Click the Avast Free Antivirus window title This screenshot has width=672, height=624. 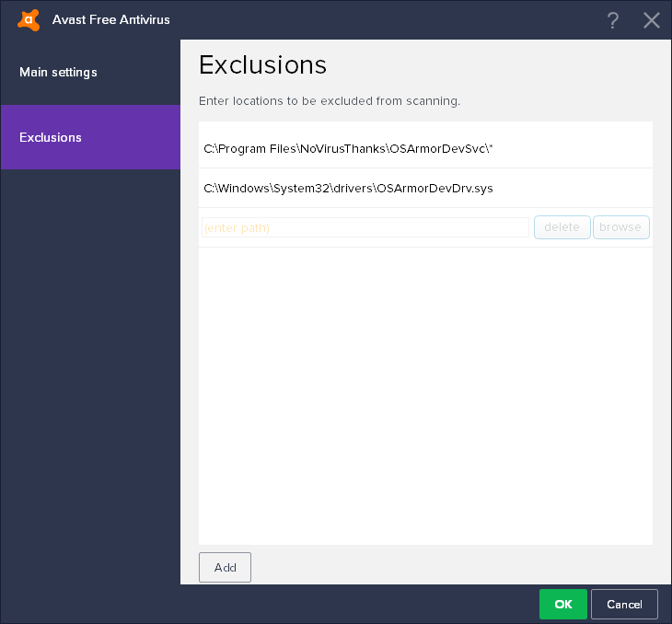click(110, 19)
